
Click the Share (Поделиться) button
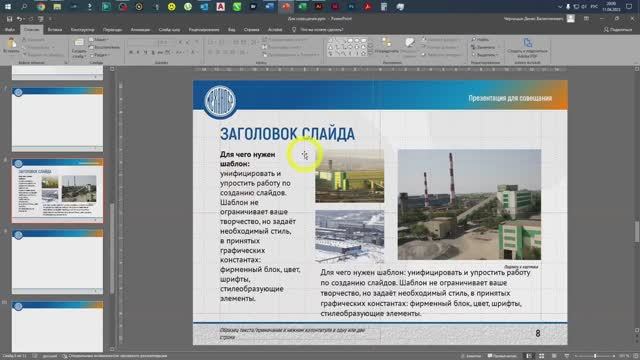(x=618, y=29)
